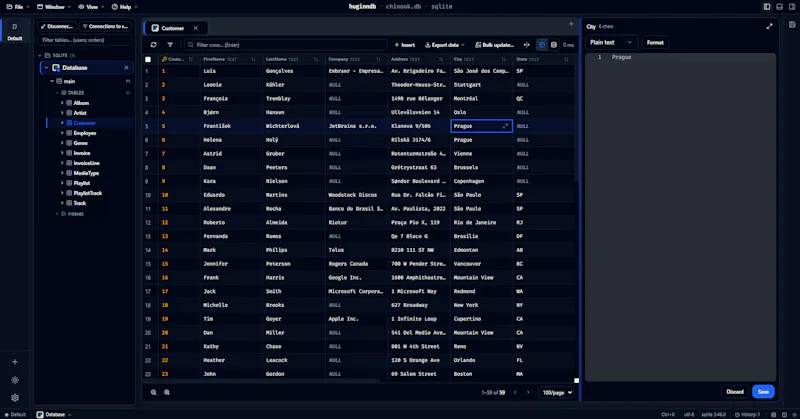Click the column fit arrows icon beside Bulk update
Viewport: 800px width, 419px height.
[527, 45]
